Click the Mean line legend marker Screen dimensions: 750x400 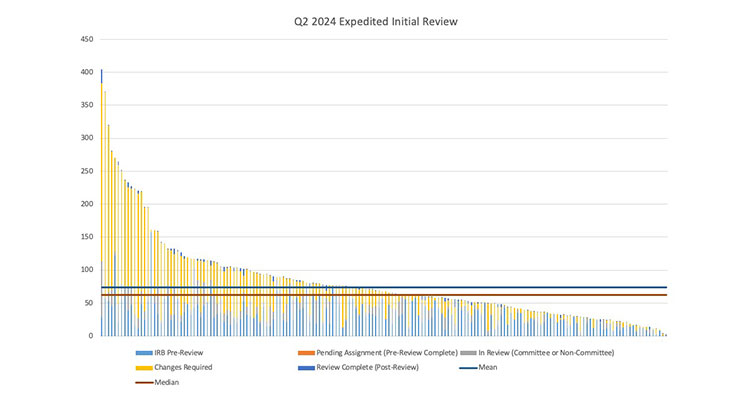click(468, 367)
